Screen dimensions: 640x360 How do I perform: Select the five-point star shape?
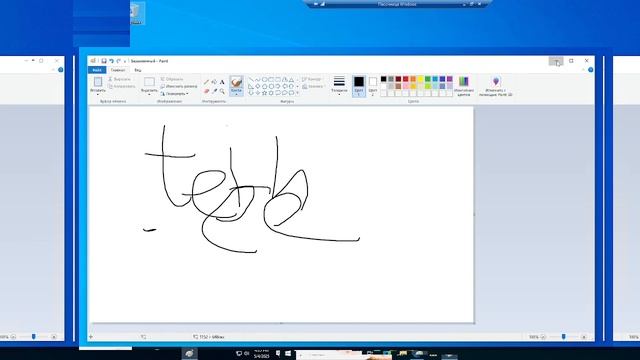click(x=264, y=93)
